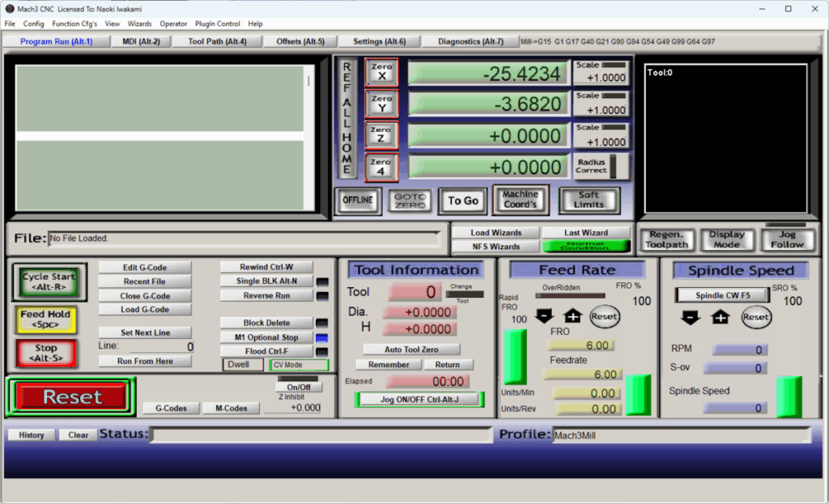Click the big red Reset button

pos(72,396)
